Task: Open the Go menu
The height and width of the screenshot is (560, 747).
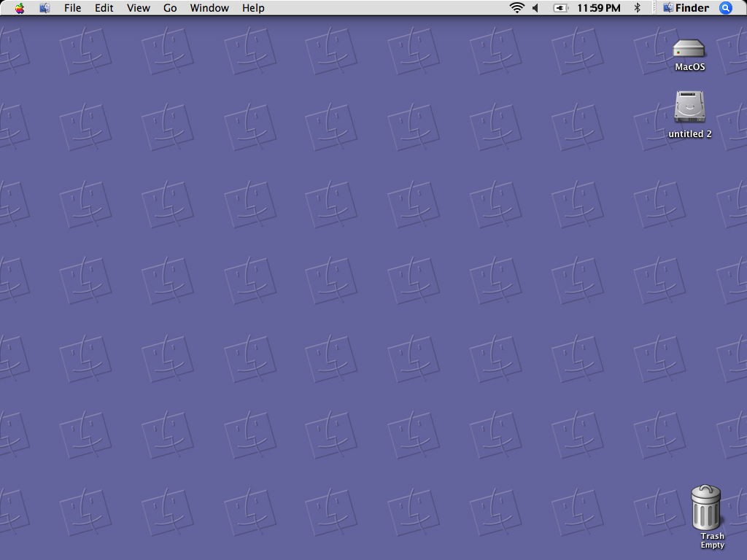Action: [x=170, y=8]
